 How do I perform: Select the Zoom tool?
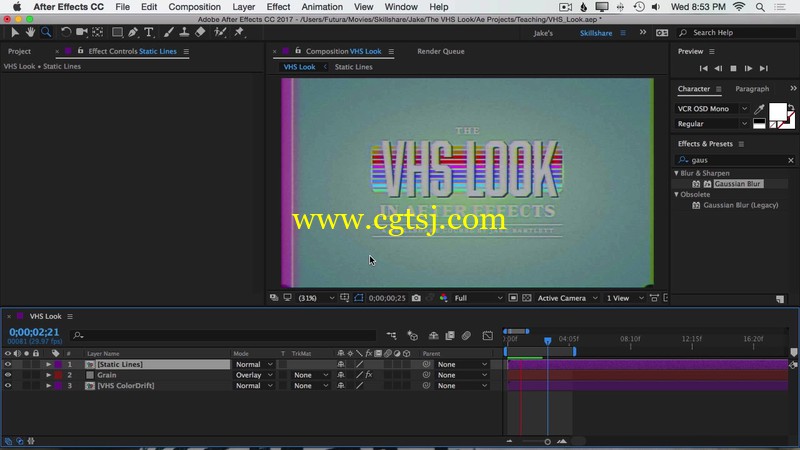coord(46,32)
